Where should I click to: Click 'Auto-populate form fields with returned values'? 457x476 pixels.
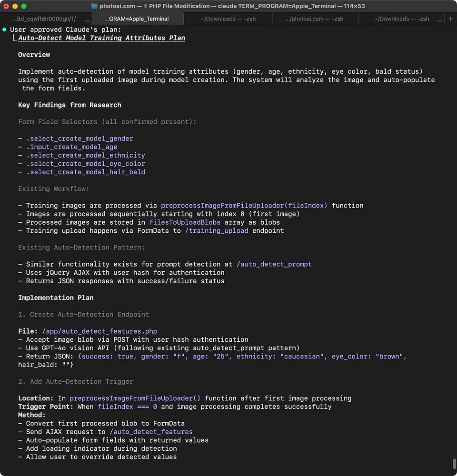[113, 440]
